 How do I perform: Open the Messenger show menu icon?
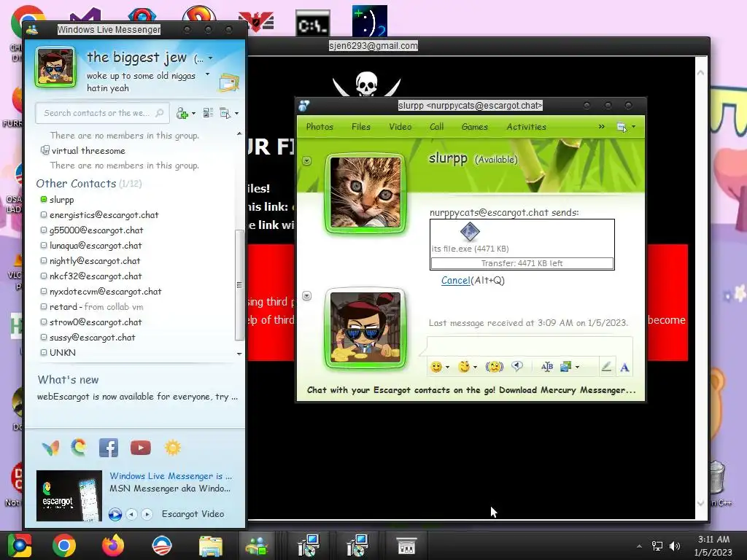(225, 113)
